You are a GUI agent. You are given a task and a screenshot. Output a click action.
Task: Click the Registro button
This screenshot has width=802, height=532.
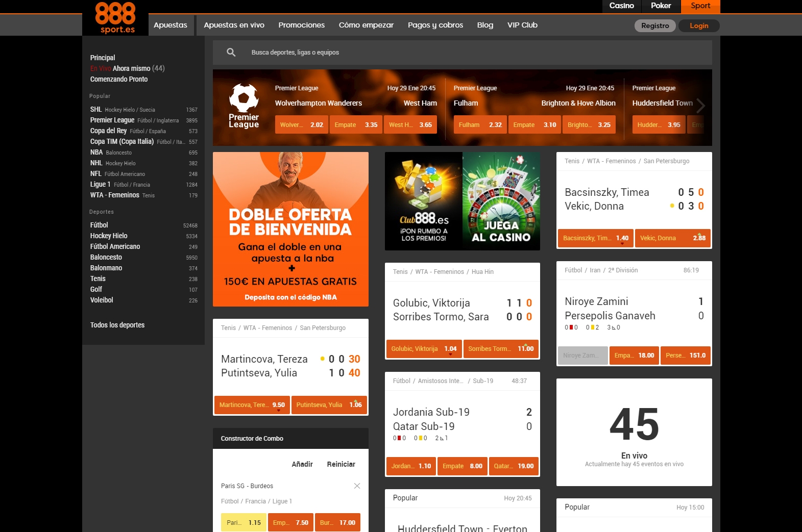coord(655,26)
